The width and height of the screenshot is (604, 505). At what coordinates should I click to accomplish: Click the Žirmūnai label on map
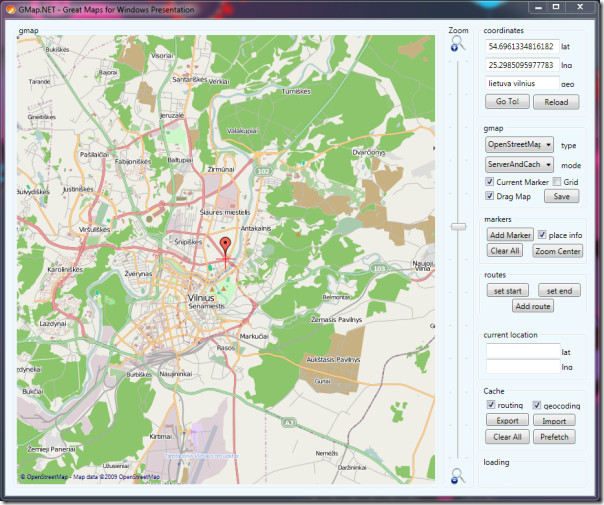221,169
